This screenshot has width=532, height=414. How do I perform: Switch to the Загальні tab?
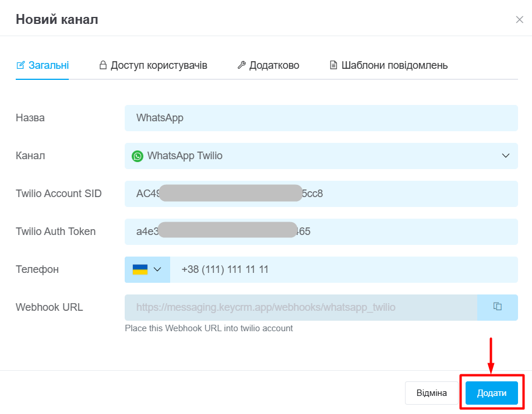43,65
